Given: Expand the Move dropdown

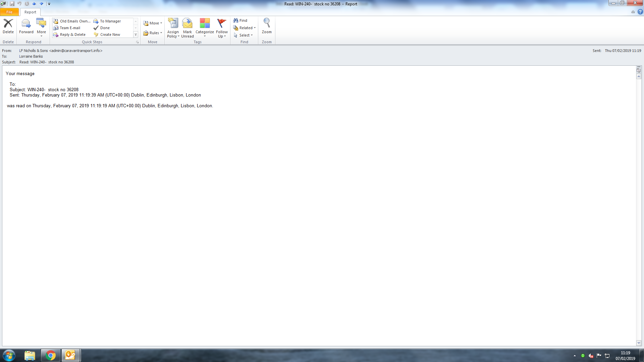Looking at the screenshot, I should [153, 23].
